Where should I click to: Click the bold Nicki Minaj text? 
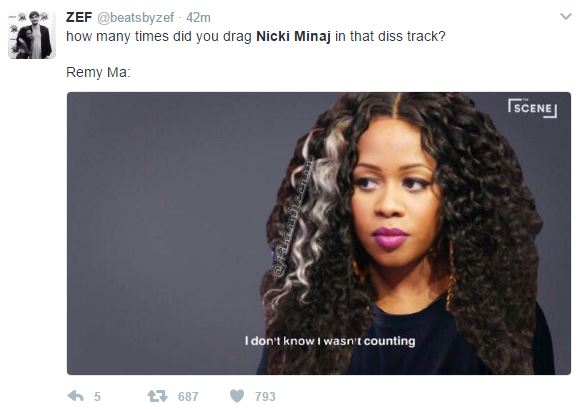[x=293, y=36]
